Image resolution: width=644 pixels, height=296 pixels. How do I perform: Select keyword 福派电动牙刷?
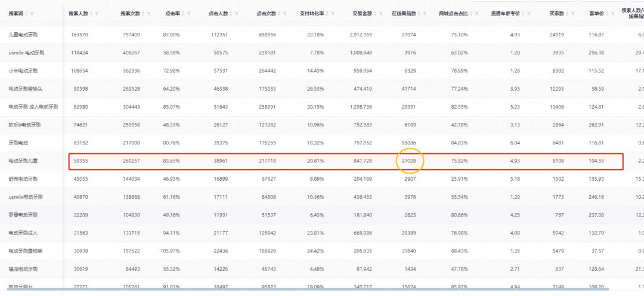click(x=23, y=269)
